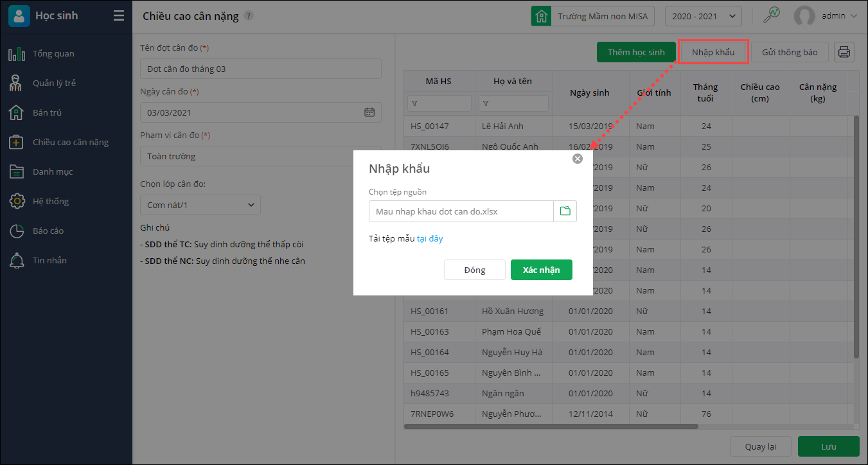
Task: Click the Tên đợt cân đo input field
Action: pos(260,69)
